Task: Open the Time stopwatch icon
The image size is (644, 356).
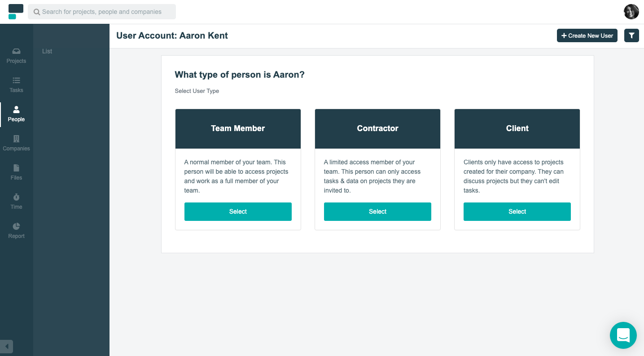Action: [x=16, y=197]
